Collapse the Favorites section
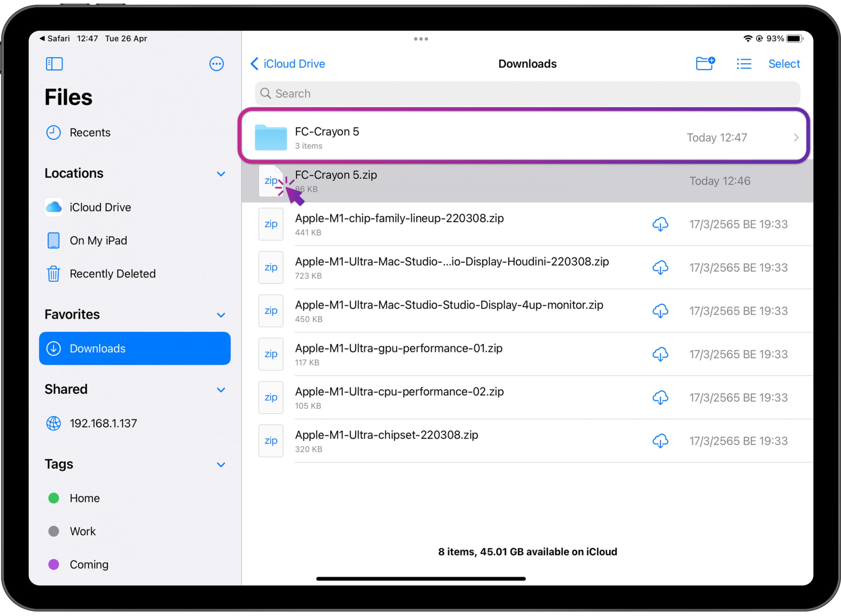841x616 pixels. point(221,315)
